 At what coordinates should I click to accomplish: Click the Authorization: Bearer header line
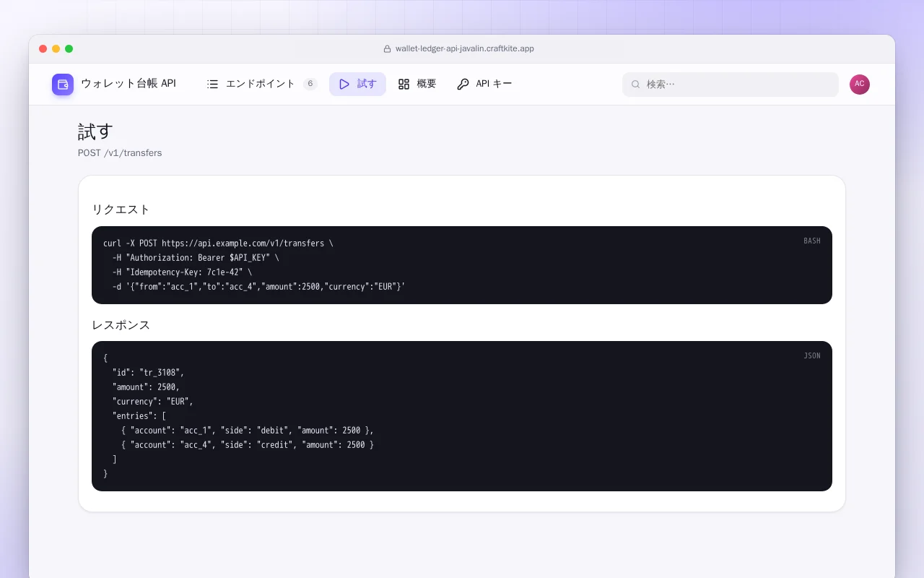click(x=195, y=258)
